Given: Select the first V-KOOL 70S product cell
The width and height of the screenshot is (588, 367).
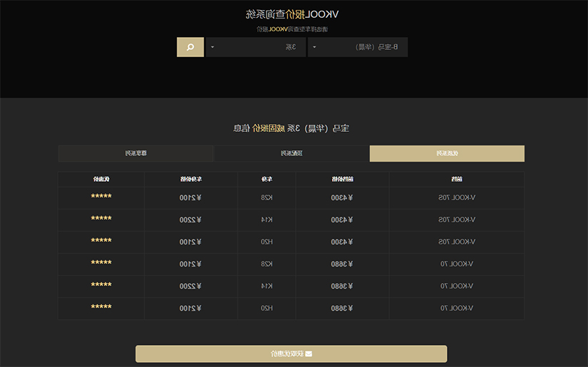Looking at the screenshot, I should click(457, 197).
